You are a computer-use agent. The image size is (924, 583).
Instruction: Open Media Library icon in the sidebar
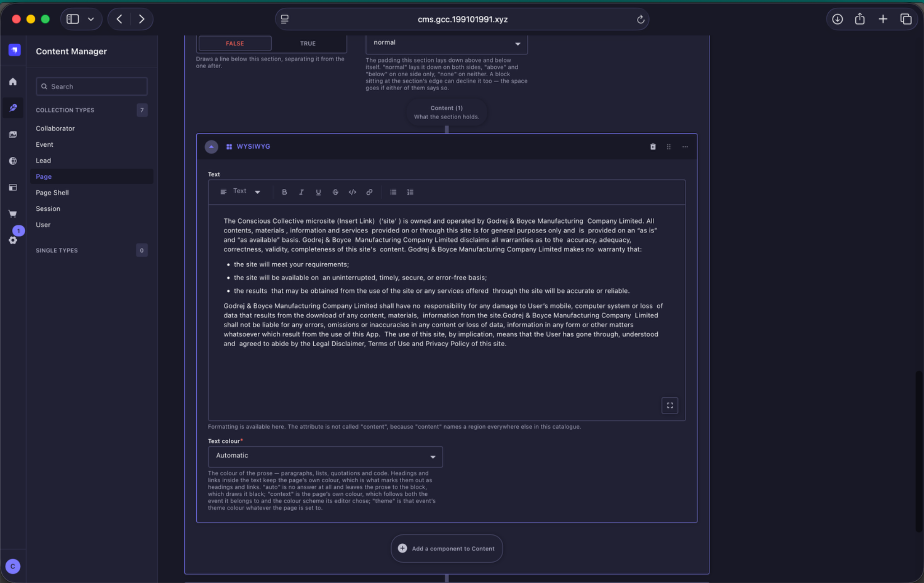click(x=13, y=135)
